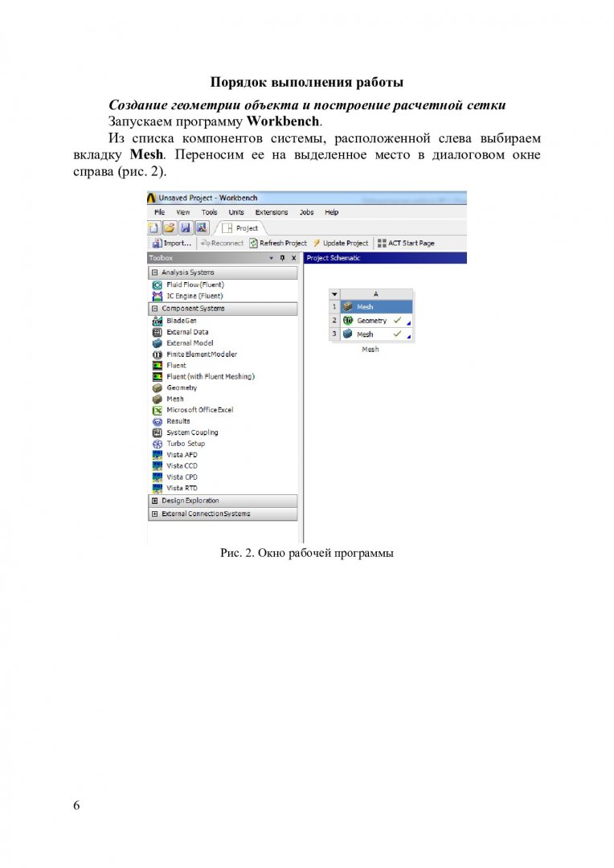Select the Fluid Flow (Fluent) system icon
Screen dimensions: 614x868
pos(158,285)
